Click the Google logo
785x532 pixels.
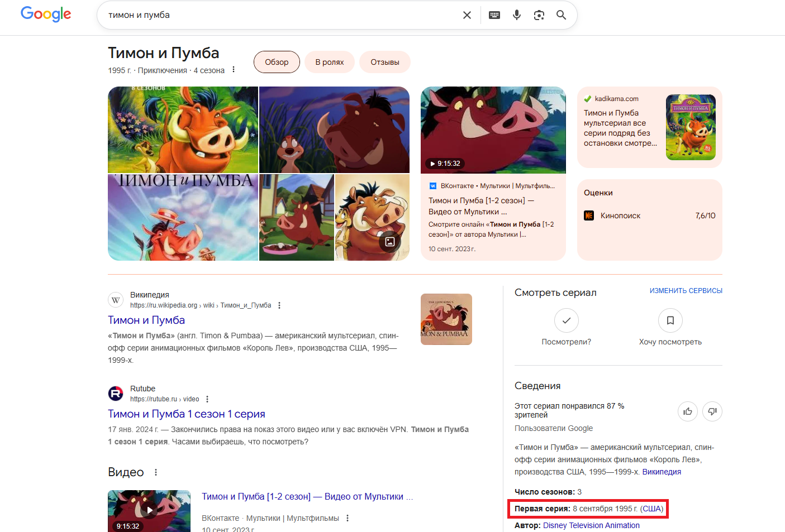point(46,14)
